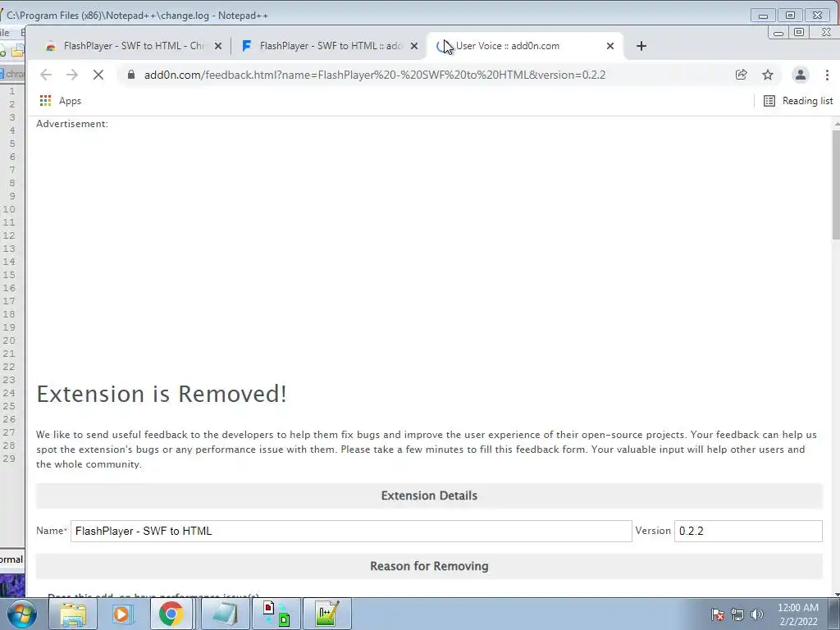Image resolution: width=840 pixels, height=630 pixels.
Task: Click the 'Extension is Removed!' heading
Action: (x=162, y=394)
